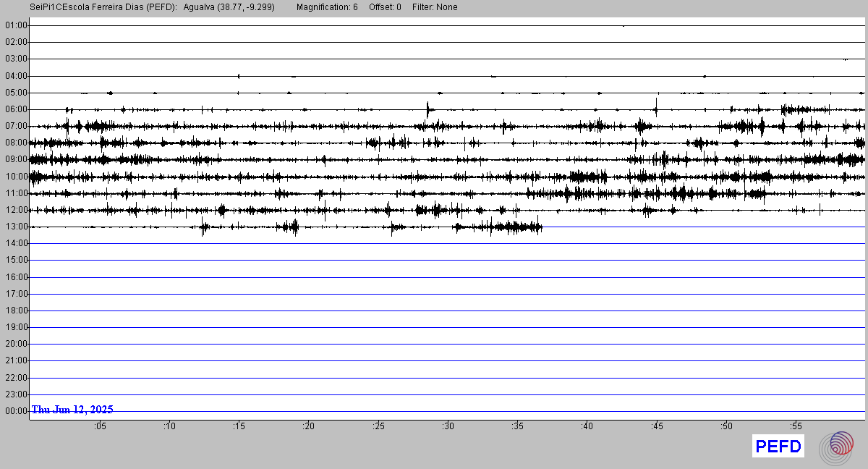Select the 00:00 hour label
This screenshot has width=868, height=469.
[16, 411]
